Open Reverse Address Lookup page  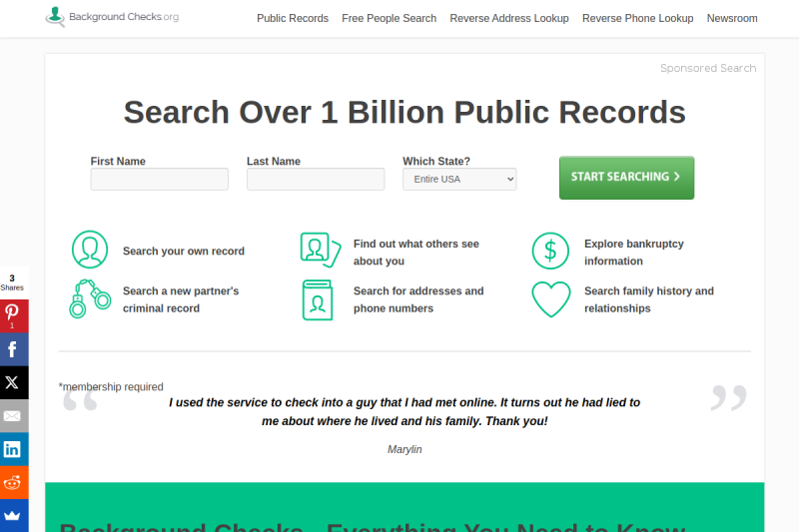pos(509,18)
